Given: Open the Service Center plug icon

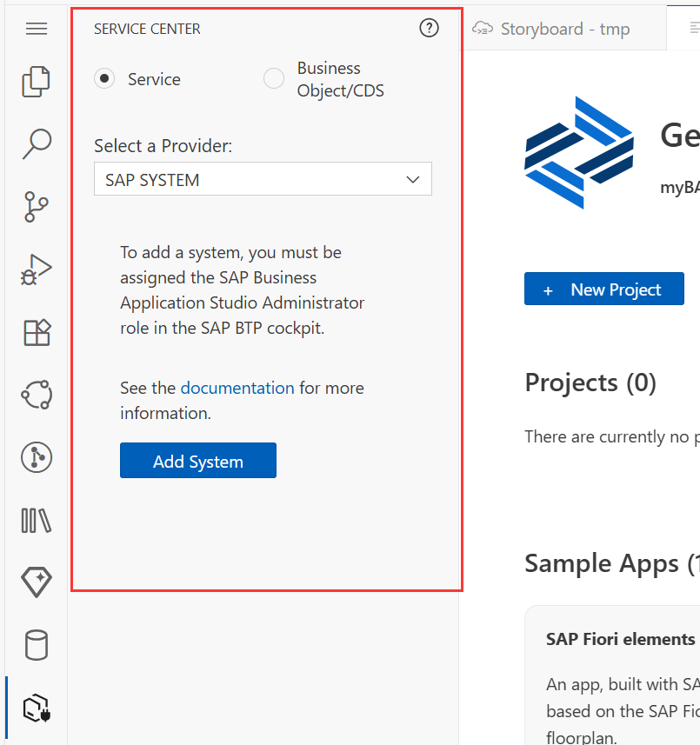Looking at the screenshot, I should 37,708.
